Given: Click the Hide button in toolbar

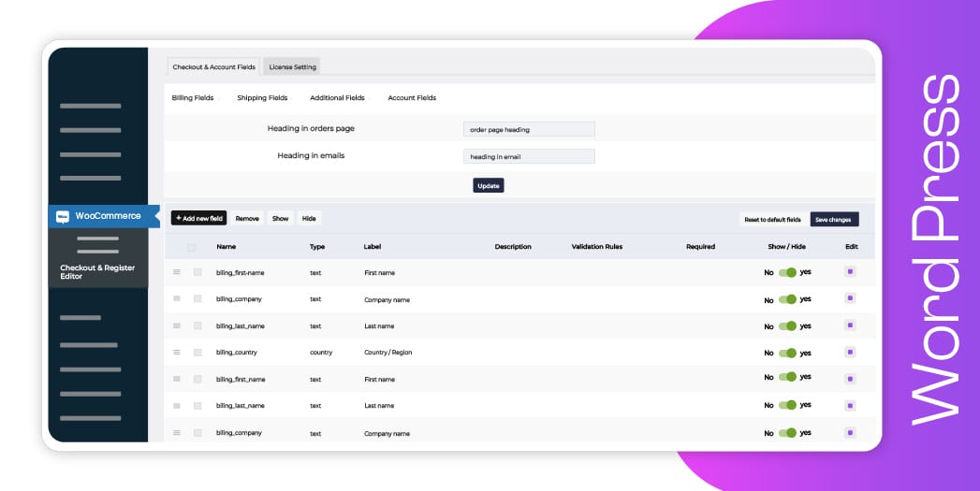Looking at the screenshot, I should [x=309, y=219].
